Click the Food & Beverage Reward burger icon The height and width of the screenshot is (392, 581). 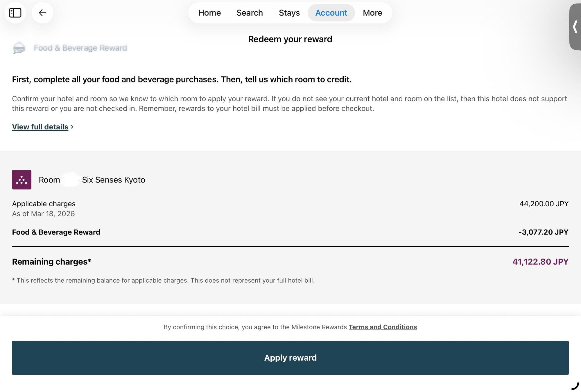19,48
